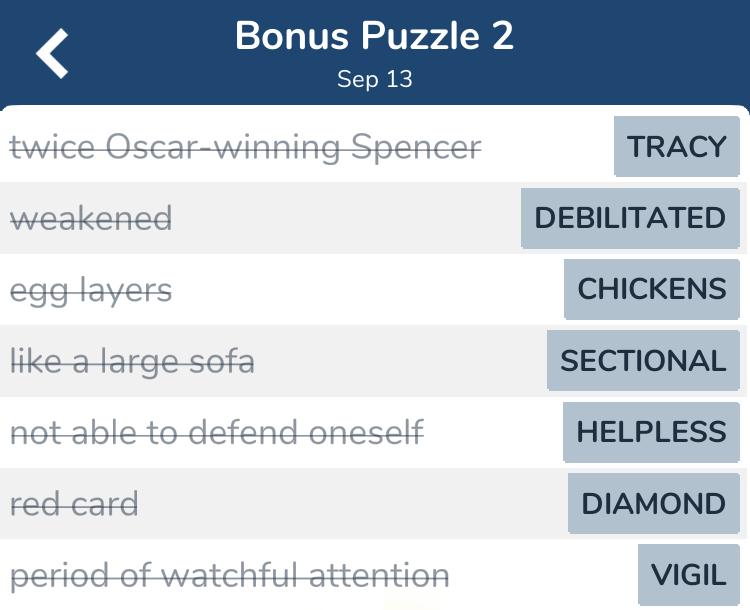Image resolution: width=750 pixels, height=610 pixels.
Task: Select the DIAMOND answer tile
Action: point(654,503)
